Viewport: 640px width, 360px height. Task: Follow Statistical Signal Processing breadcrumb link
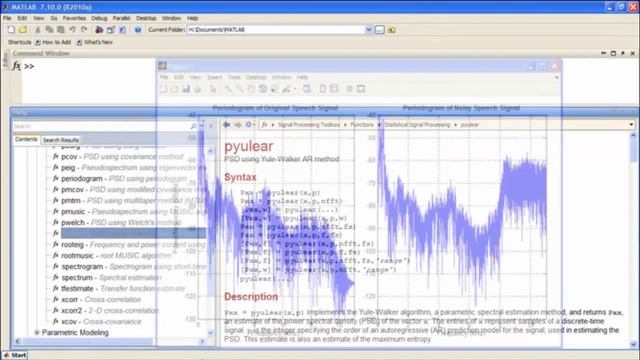click(x=417, y=125)
